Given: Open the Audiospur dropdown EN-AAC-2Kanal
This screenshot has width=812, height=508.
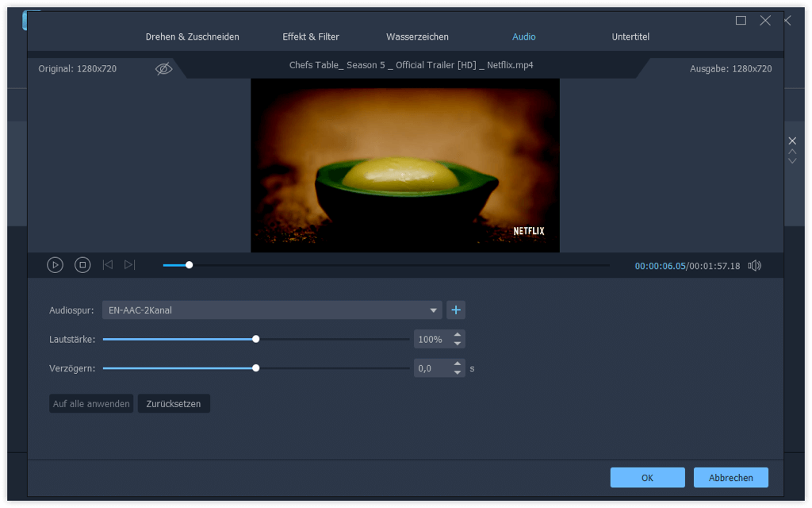Looking at the screenshot, I should tap(272, 310).
